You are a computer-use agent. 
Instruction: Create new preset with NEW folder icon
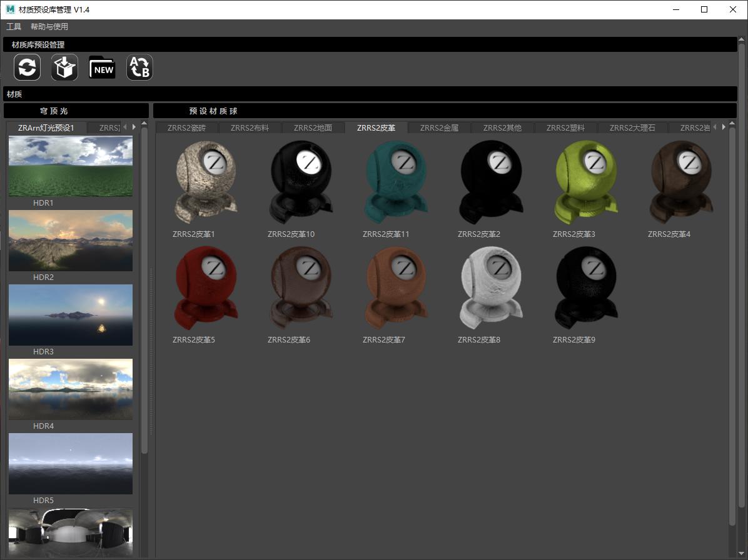[x=102, y=67]
